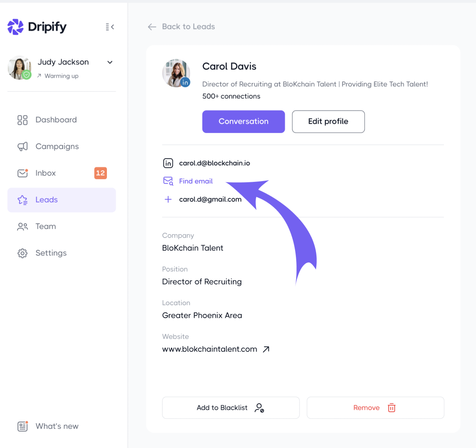Click Edit profile

pyautogui.click(x=328, y=122)
